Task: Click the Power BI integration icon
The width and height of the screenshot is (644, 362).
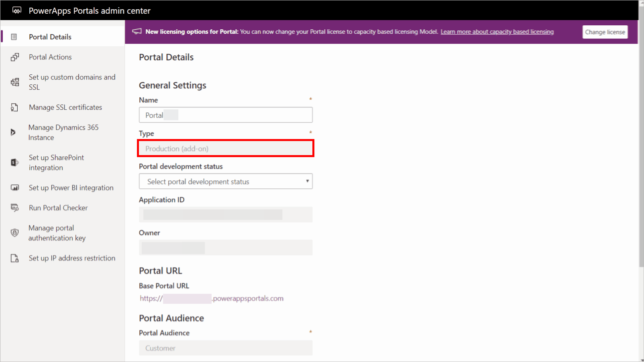Action: (15, 188)
